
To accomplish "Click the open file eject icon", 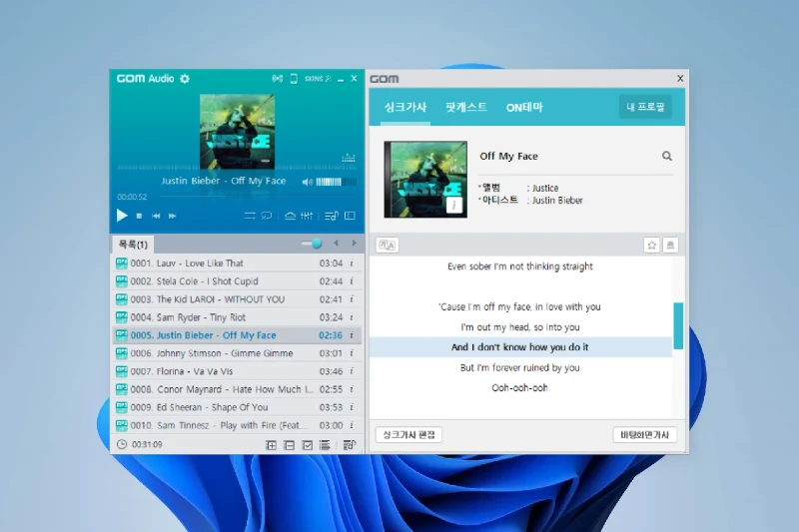I will pyautogui.click(x=290, y=216).
